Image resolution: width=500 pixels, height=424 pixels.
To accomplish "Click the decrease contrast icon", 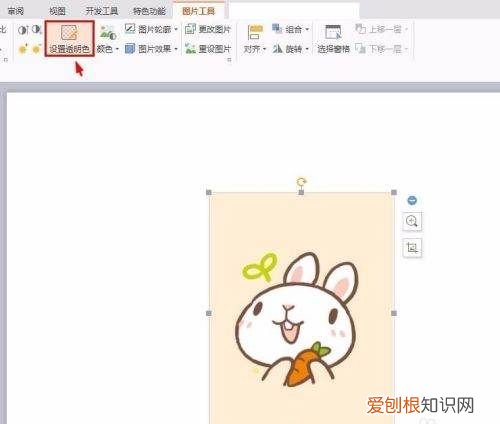I will [36, 30].
